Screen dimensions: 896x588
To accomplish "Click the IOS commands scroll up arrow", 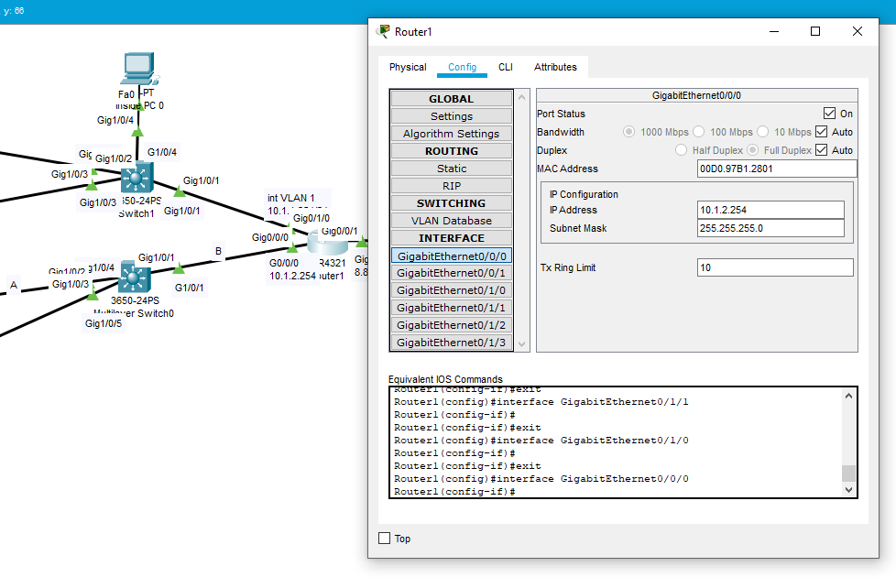I will point(848,396).
